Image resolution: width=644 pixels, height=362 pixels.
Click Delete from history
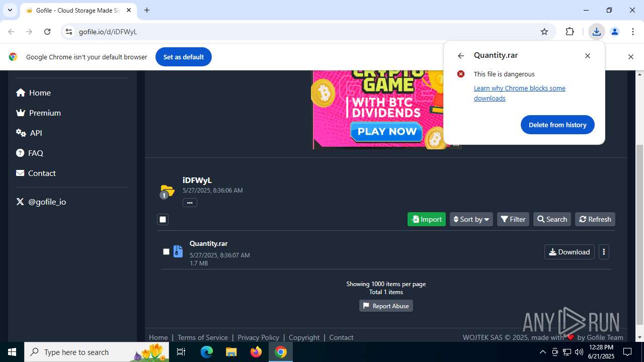click(557, 125)
